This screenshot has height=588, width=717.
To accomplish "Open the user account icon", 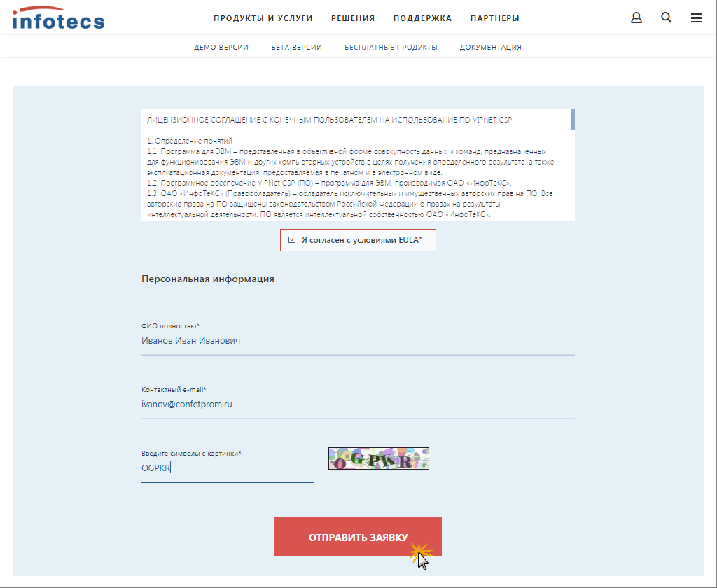I will 636,17.
